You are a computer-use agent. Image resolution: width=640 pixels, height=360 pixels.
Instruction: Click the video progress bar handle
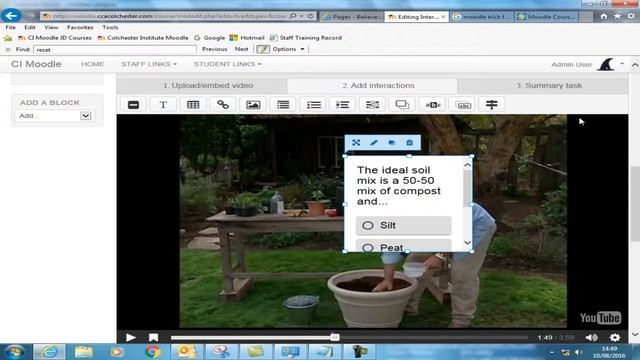pos(335,338)
